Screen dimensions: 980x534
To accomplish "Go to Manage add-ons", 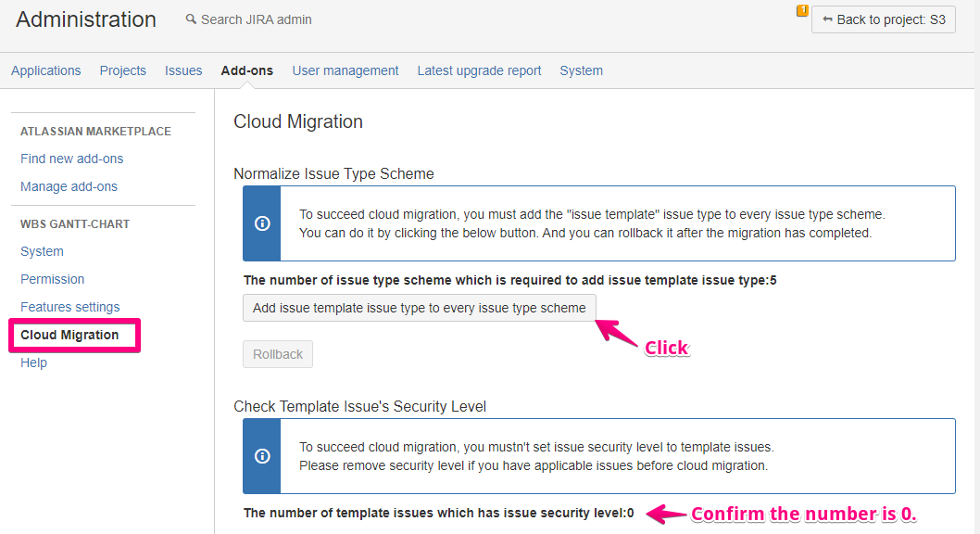I will [69, 186].
